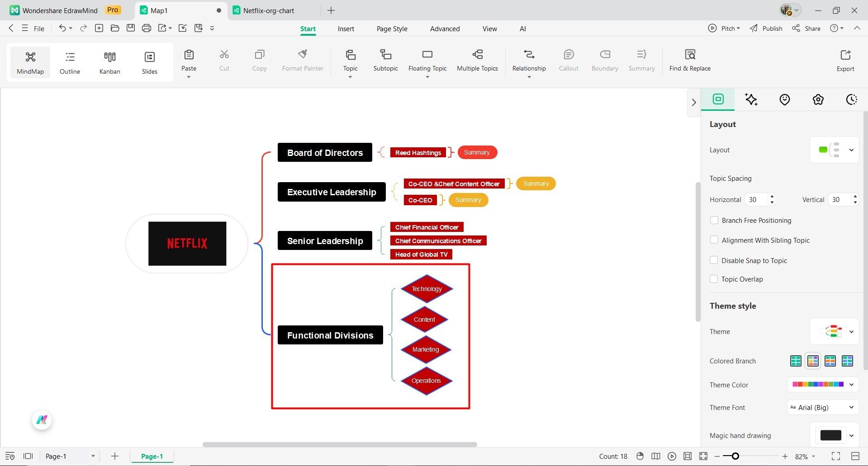Enable the Topic Overlap option
The image size is (868, 466).
click(714, 279)
